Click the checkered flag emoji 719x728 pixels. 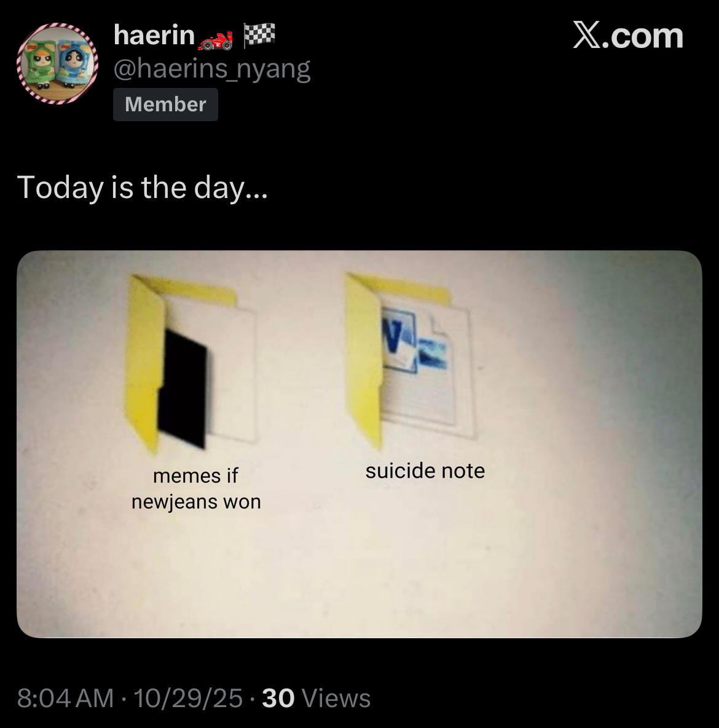point(259,35)
